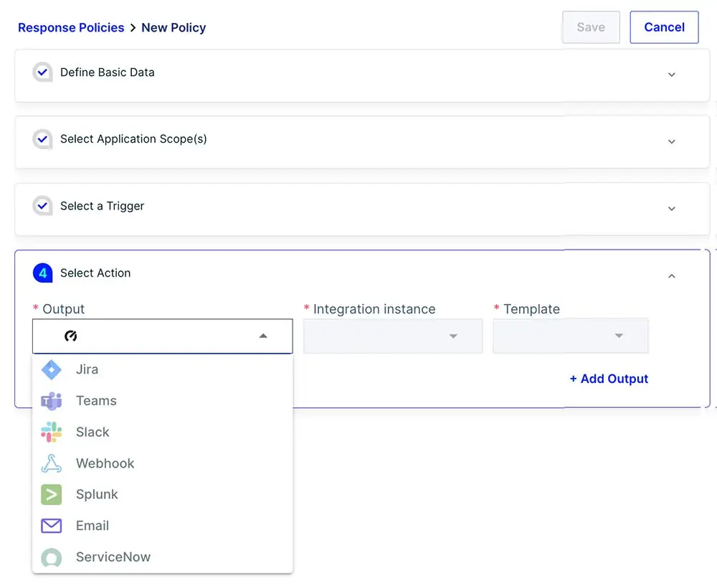Click the Template label
This screenshot has height=588, width=717.
[x=531, y=309]
